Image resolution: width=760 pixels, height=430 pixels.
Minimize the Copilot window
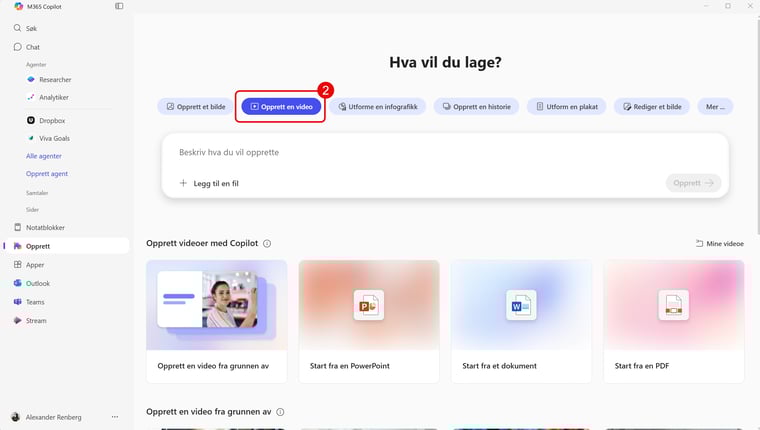[x=706, y=6]
